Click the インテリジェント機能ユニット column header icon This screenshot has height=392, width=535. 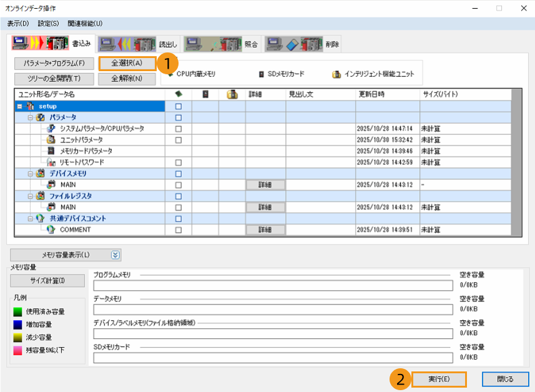pos(232,94)
